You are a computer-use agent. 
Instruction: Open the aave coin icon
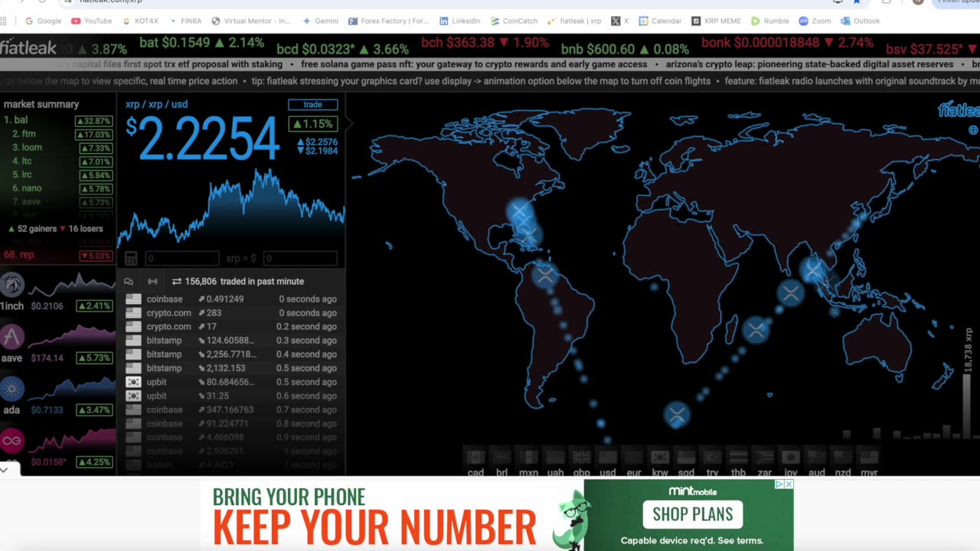tap(12, 337)
